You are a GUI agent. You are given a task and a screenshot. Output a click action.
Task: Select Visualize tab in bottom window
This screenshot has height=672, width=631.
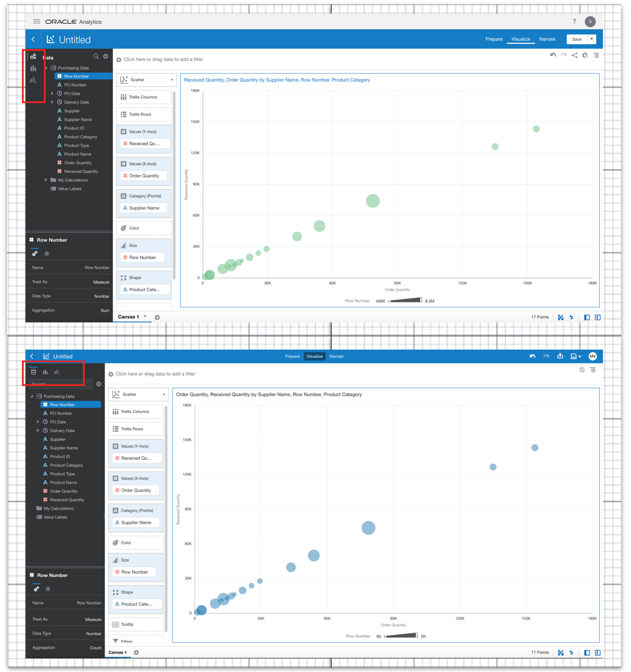click(315, 356)
